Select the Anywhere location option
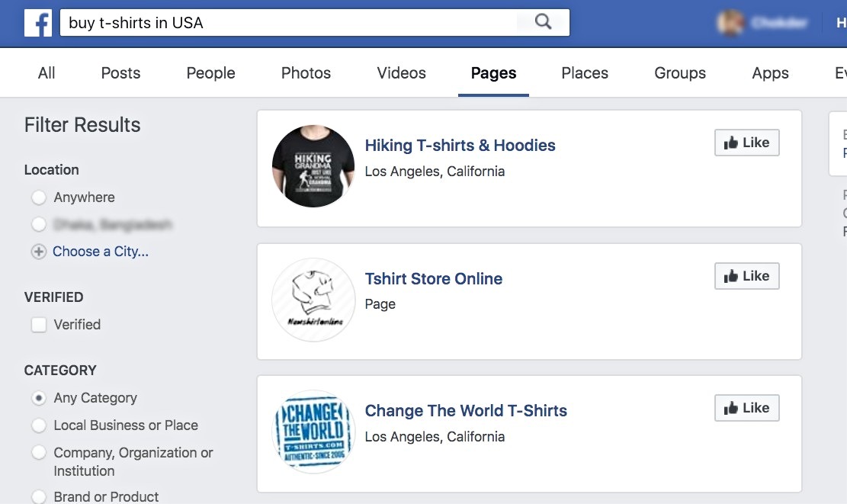847x504 pixels. pyautogui.click(x=39, y=197)
